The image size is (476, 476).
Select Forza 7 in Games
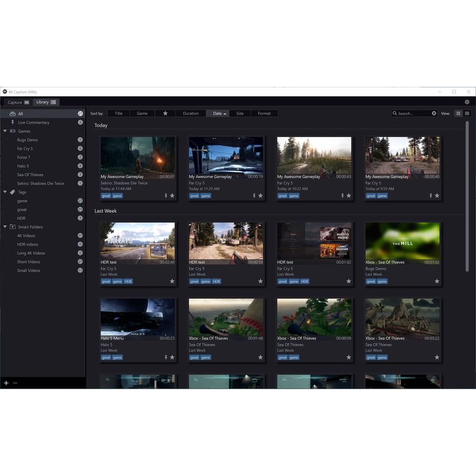[43, 157]
